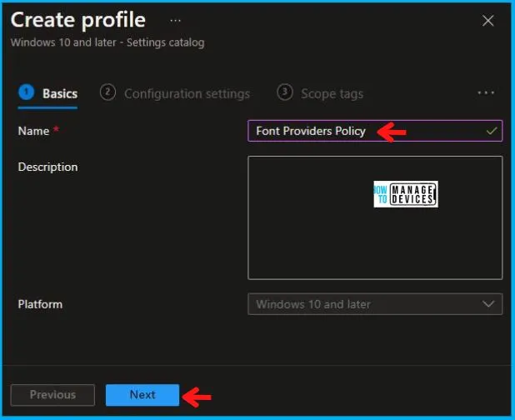Open the Scope tags step

(x=332, y=93)
